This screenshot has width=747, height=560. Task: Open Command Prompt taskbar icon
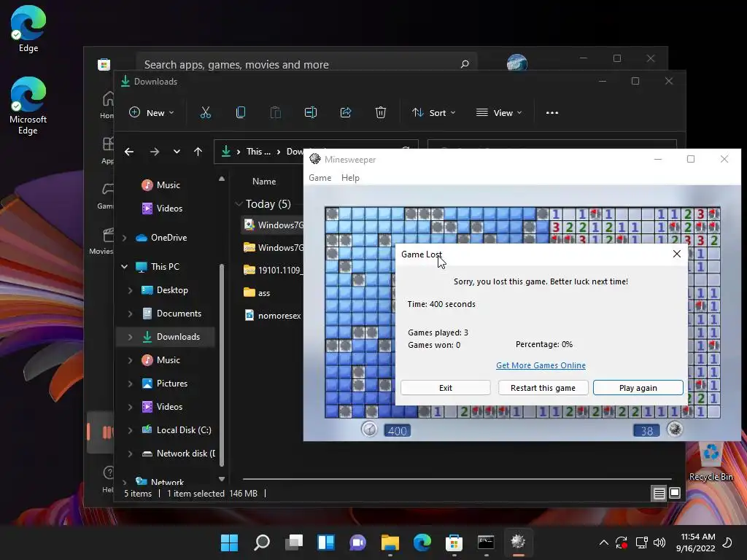point(485,542)
